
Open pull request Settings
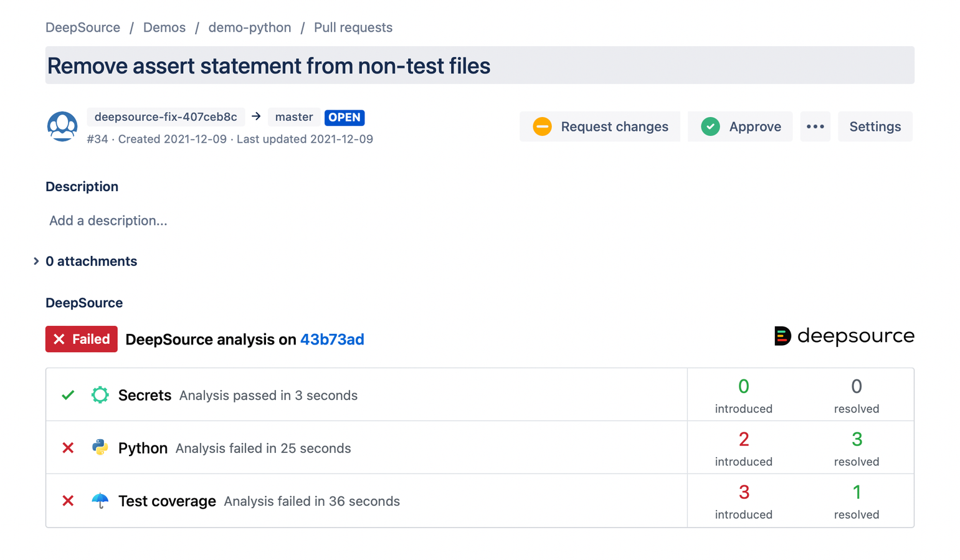pos(875,126)
